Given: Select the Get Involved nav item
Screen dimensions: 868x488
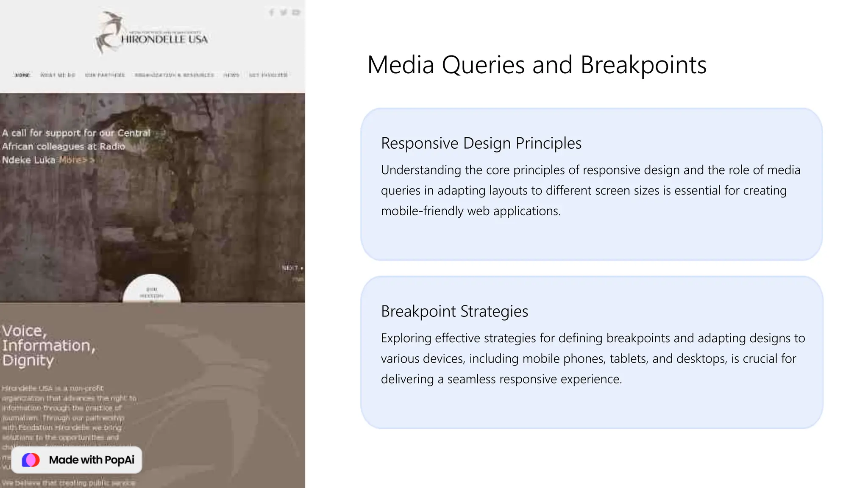Looking at the screenshot, I should [x=268, y=75].
